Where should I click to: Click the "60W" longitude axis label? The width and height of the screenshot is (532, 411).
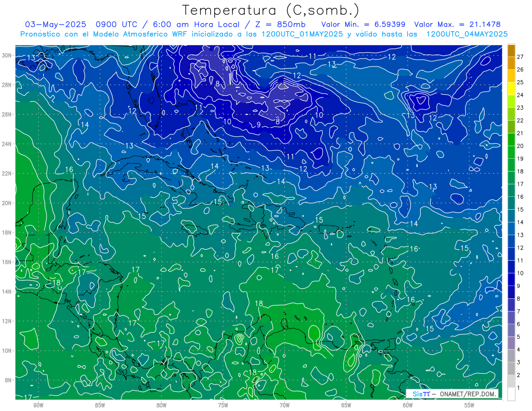tap(408, 405)
